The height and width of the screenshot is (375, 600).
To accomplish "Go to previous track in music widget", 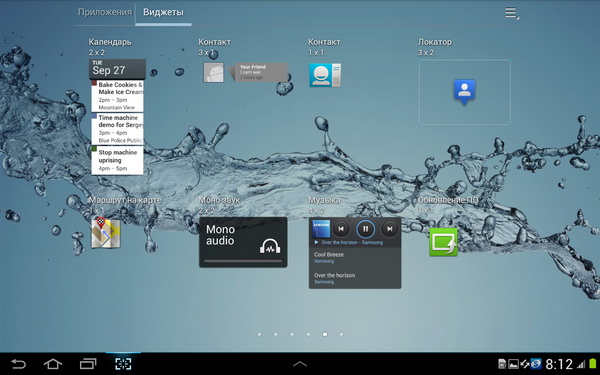I will (x=341, y=229).
